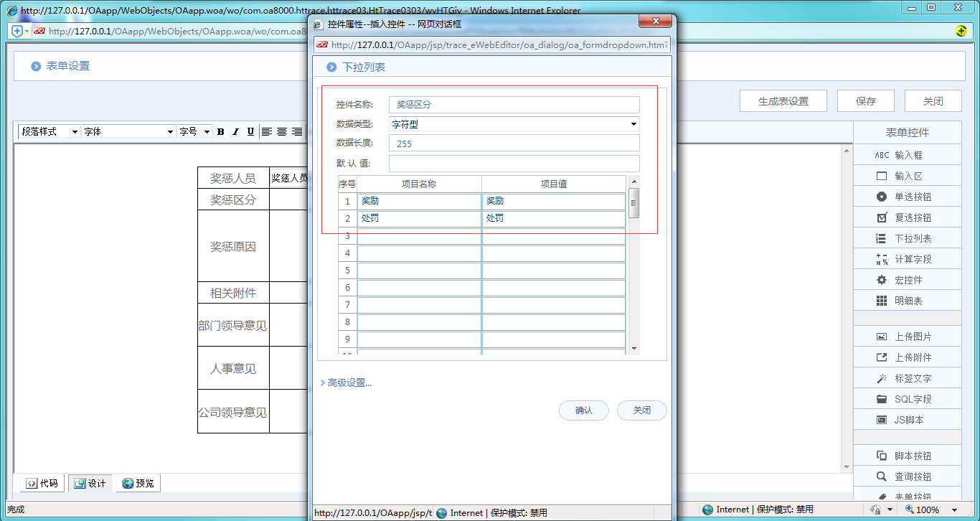Select the 明细表 grid icon

tap(882, 301)
